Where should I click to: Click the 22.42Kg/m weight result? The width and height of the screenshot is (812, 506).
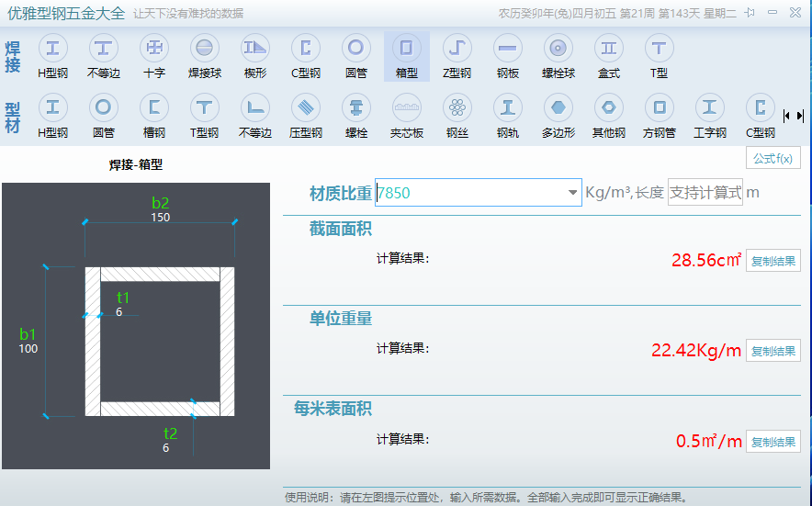[696, 351]
